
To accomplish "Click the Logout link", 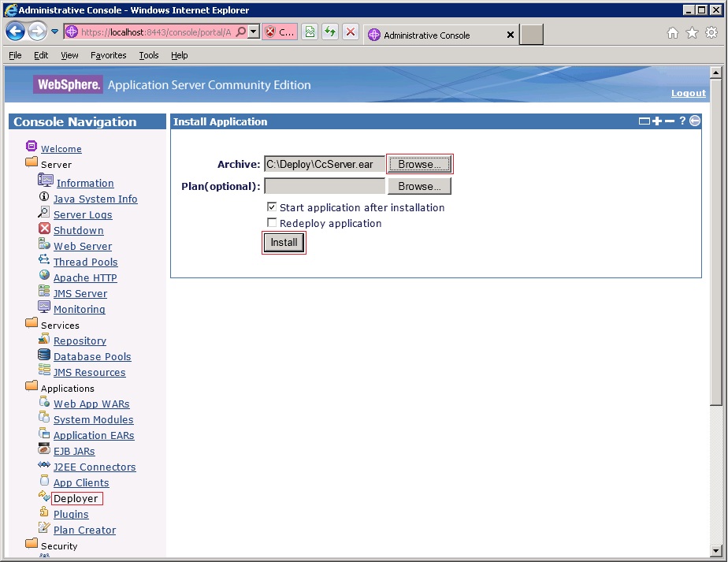I will pyautogui.click(x=689, y=93).
